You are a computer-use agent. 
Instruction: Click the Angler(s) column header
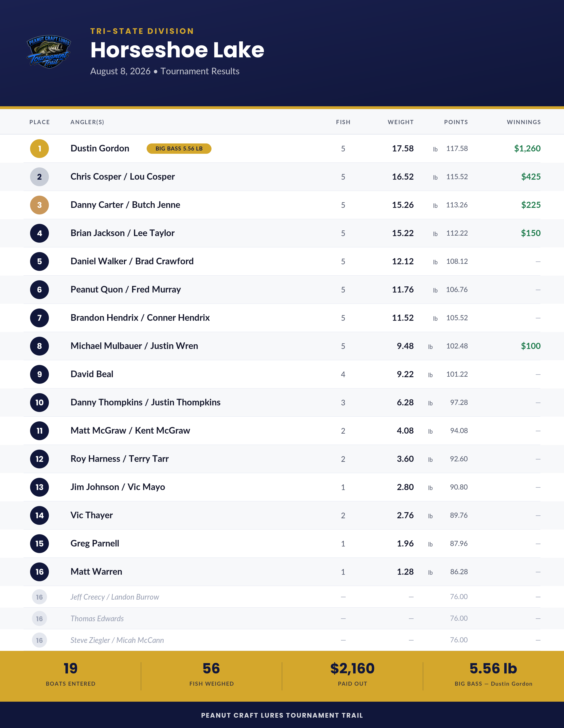87,122
